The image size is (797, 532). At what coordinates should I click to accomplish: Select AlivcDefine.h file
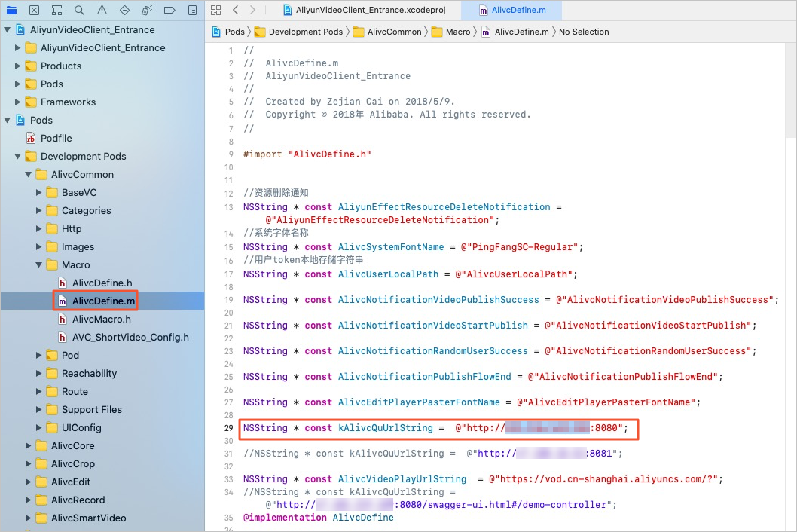[x=102, y=283]
